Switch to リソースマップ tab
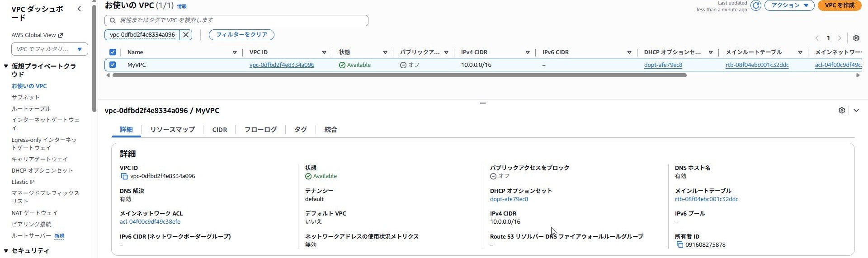868x258 pixels. click(x=172, y=130)
